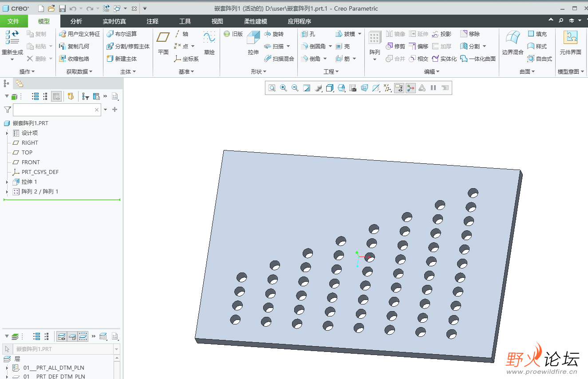Select the 坐标系 coordinate system tool
This screenshot has width=588, height=379.
(186, 59)
